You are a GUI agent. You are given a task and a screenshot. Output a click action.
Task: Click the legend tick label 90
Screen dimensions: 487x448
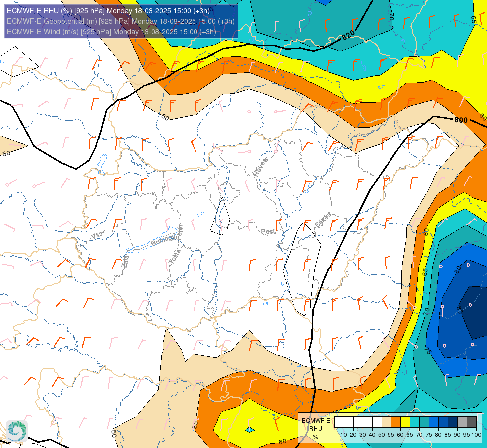pos(457,435)
